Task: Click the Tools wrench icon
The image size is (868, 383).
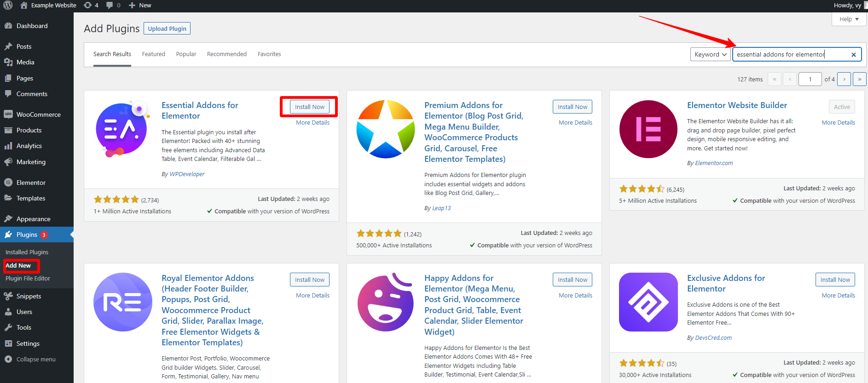Action: pyautogui.click(x=8, y=327)
